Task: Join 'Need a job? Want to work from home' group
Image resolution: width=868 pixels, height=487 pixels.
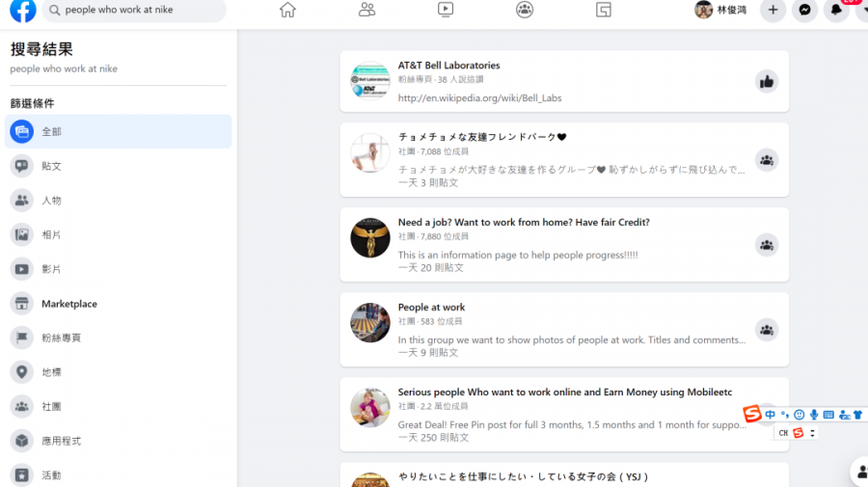Action: pos(767,245)
